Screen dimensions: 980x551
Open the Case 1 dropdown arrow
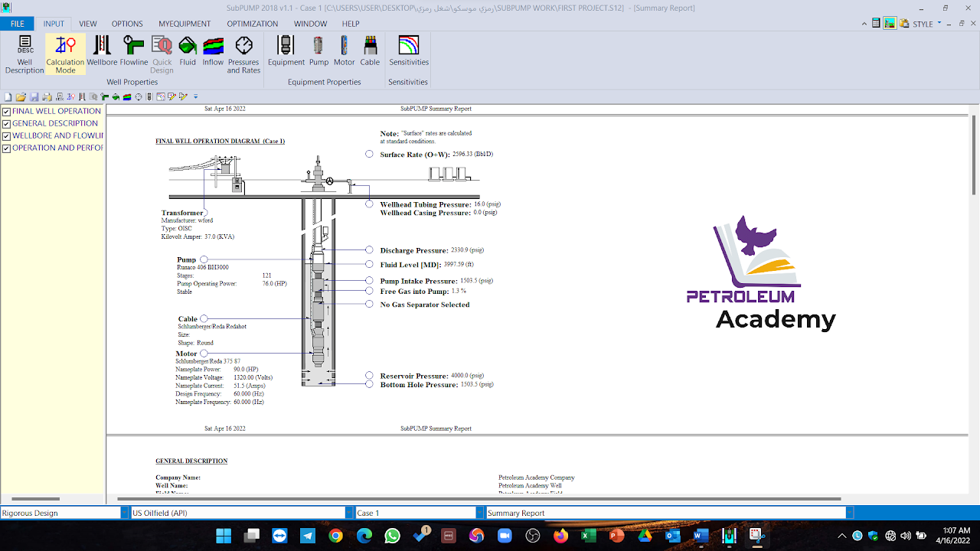tap(480, 513)
